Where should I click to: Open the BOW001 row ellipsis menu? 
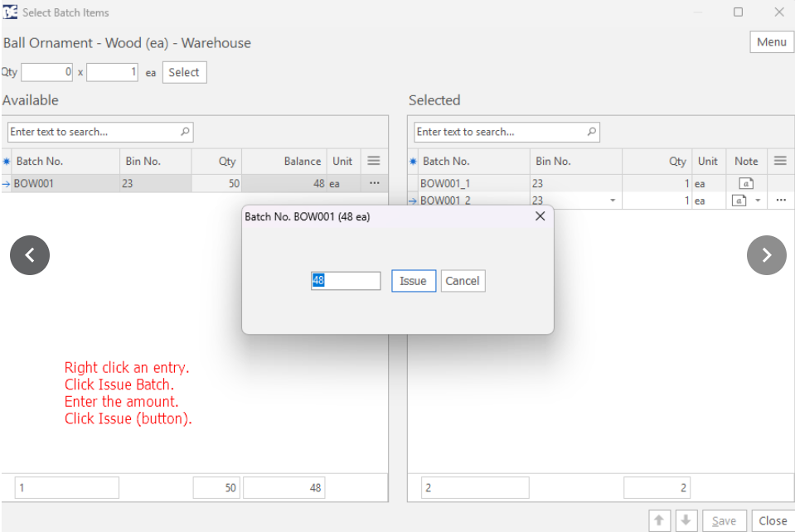[374, 183]
